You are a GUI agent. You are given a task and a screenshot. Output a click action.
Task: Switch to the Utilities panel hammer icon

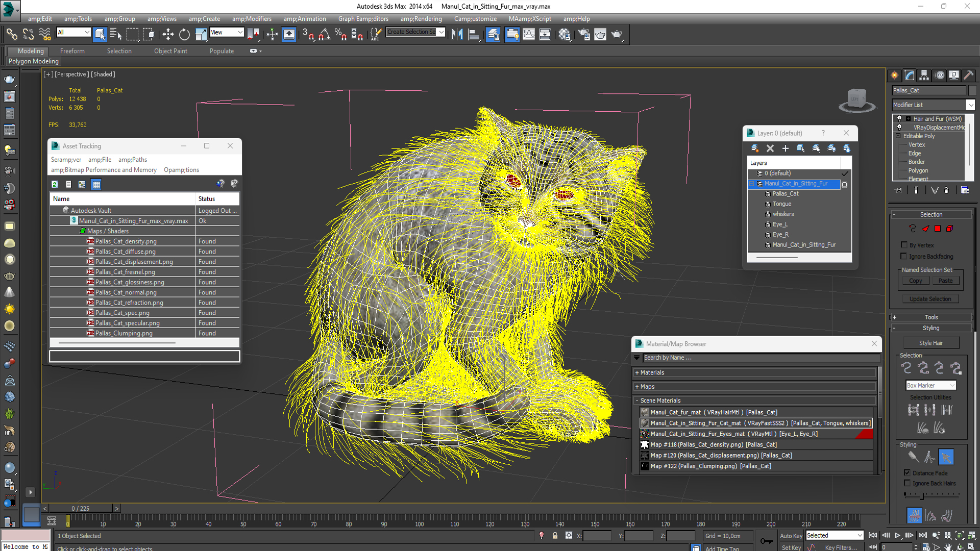(x=968, y=75)
